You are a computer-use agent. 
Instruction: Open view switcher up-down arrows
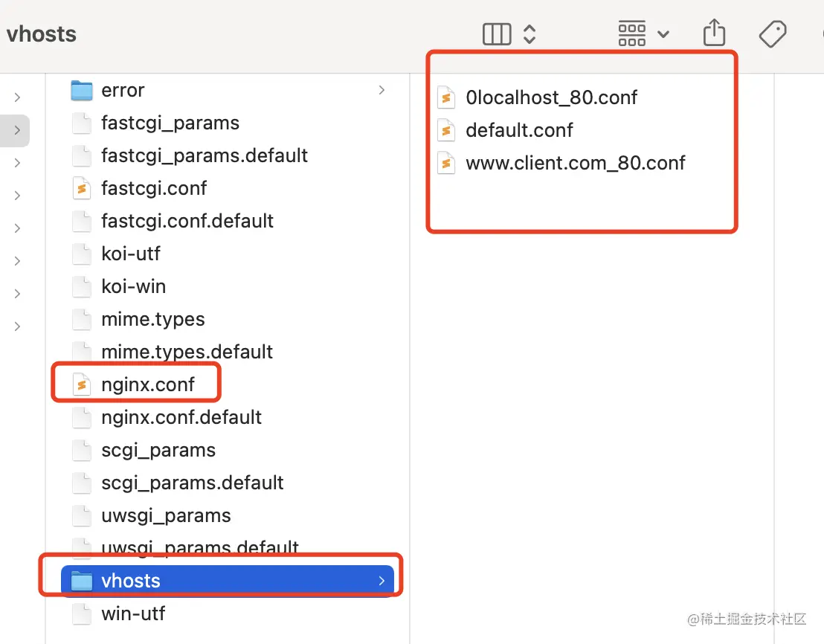[x=530, y=34]
